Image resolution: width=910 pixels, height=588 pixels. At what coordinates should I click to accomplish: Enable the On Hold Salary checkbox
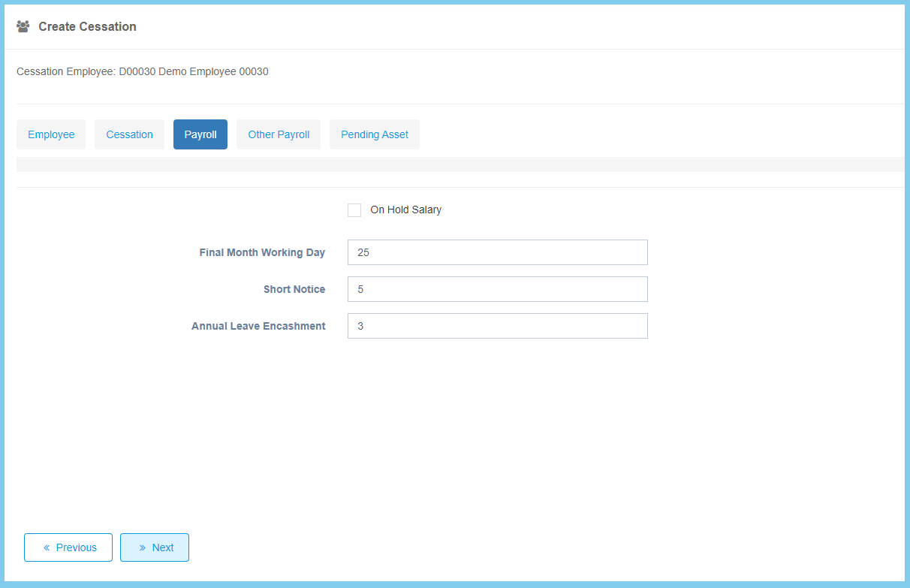click(354, 210)
